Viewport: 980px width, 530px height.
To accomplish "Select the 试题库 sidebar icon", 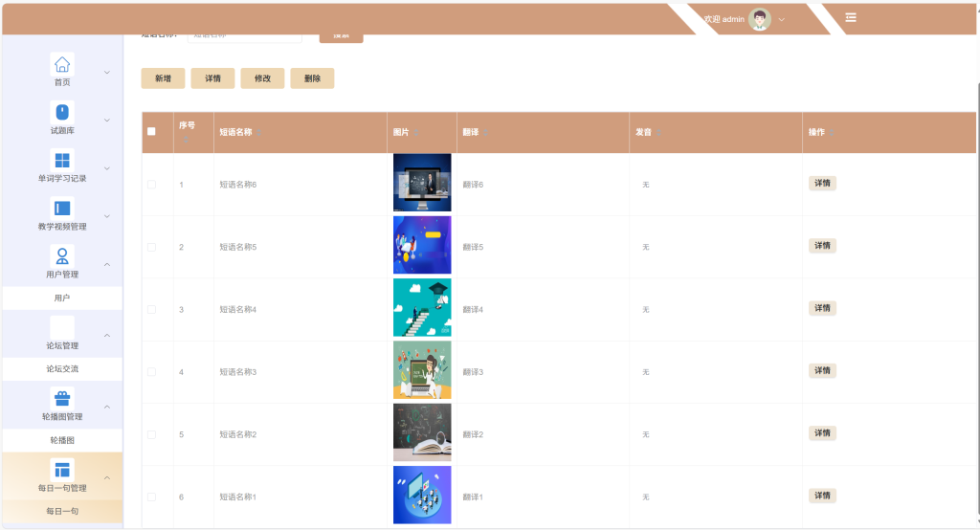I will point(62,113).
